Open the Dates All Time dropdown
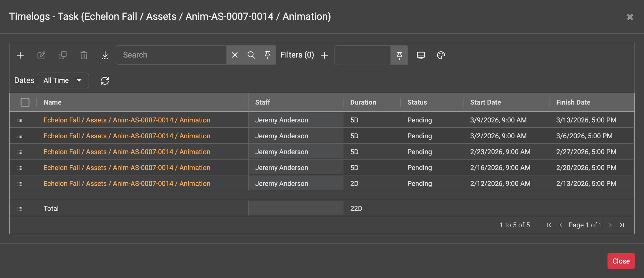Viewport: 644px width, 278px height. 63,80
